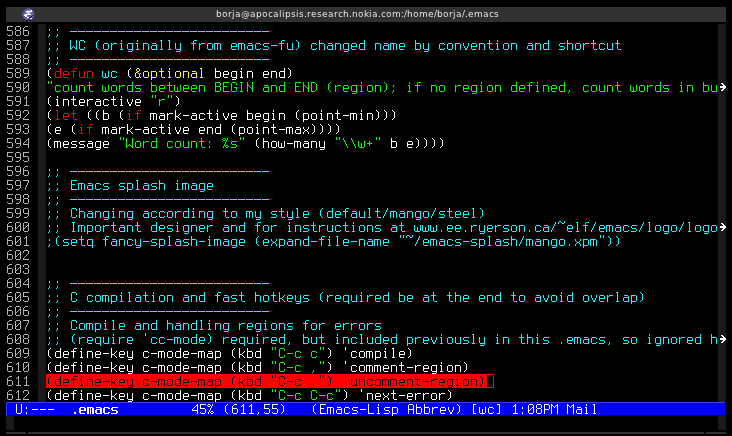This screenshot has height=436, width=732.
Task: Click the 'defun' keyword on line 589
Action: [74, 74]
